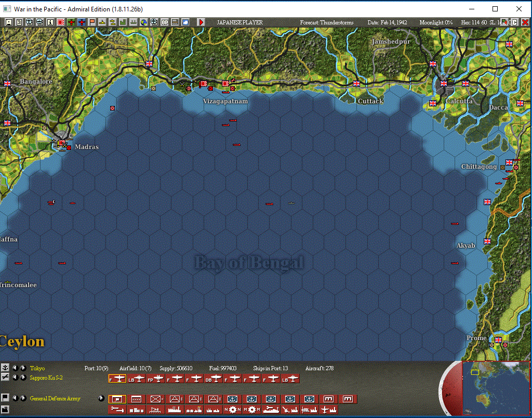Click the information 'i' toolbar icon
The height and width of the screenshot is (418, 532).
click(x=50, y=22)
